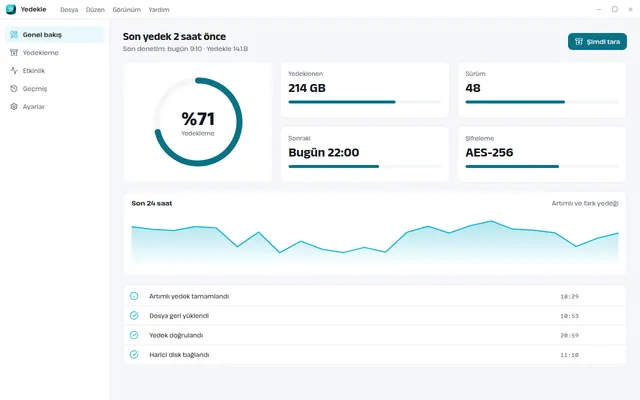Click the 214 GB Yedeklenen progress bar
The image size is (640, 400).
(364, 102)
